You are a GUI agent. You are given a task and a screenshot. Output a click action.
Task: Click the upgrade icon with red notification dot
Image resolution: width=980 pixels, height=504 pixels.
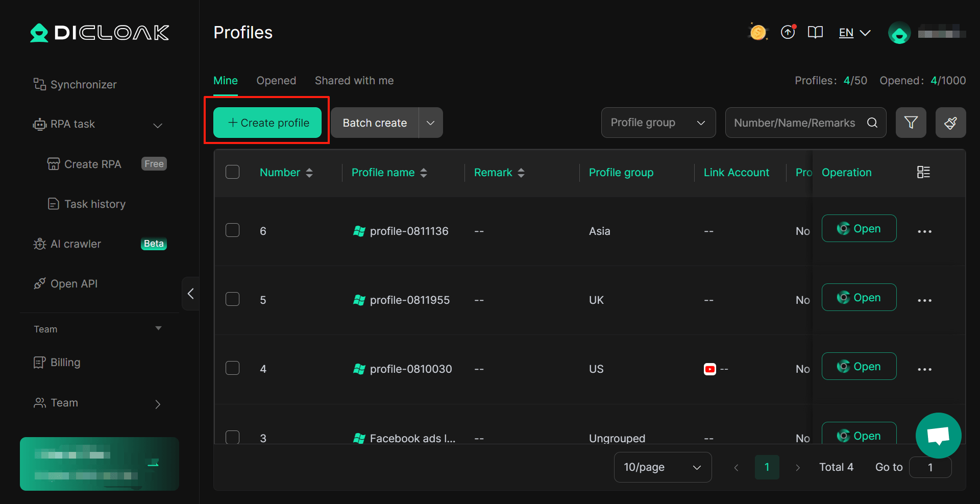[x=788, y=32]
